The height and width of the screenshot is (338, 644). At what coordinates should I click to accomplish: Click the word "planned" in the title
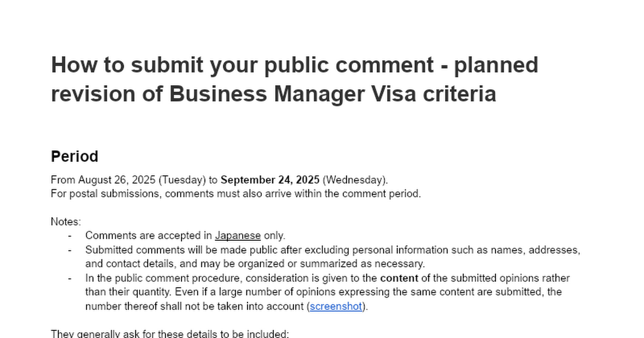coord(496,65)
